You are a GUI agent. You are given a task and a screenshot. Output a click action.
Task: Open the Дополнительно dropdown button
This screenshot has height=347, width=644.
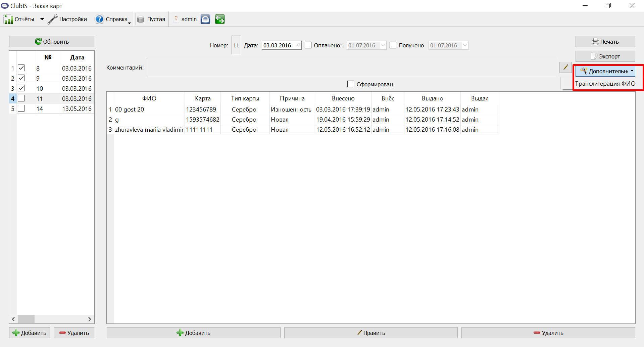605,71
